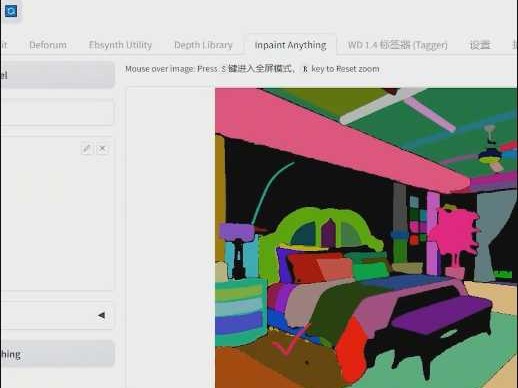
Task: Open the WD 1.4 Tagger tab
Action: point(397,45)
